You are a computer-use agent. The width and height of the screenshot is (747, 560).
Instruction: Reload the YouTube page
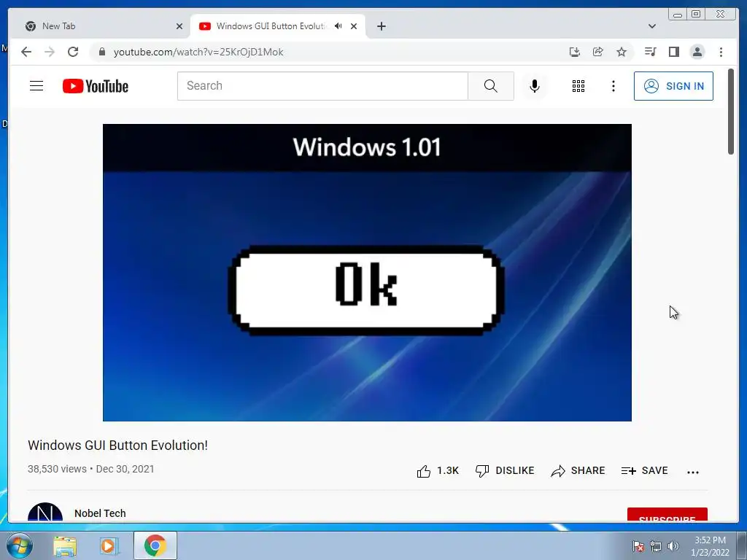[73, 52]
